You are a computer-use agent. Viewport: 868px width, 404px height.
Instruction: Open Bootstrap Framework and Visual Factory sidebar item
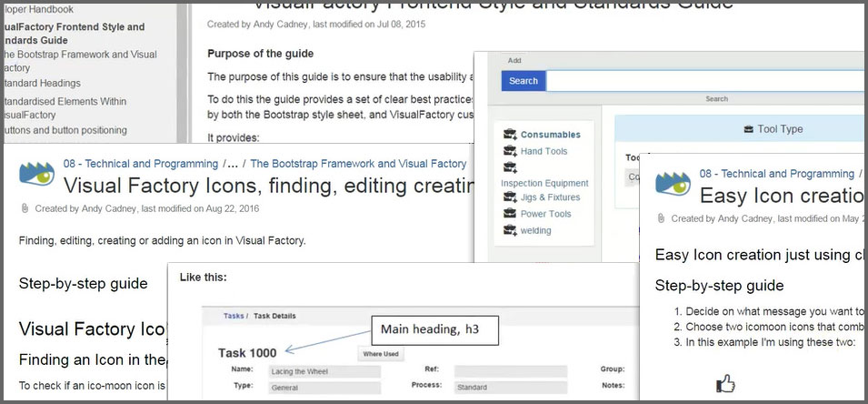tap(80, 61)
